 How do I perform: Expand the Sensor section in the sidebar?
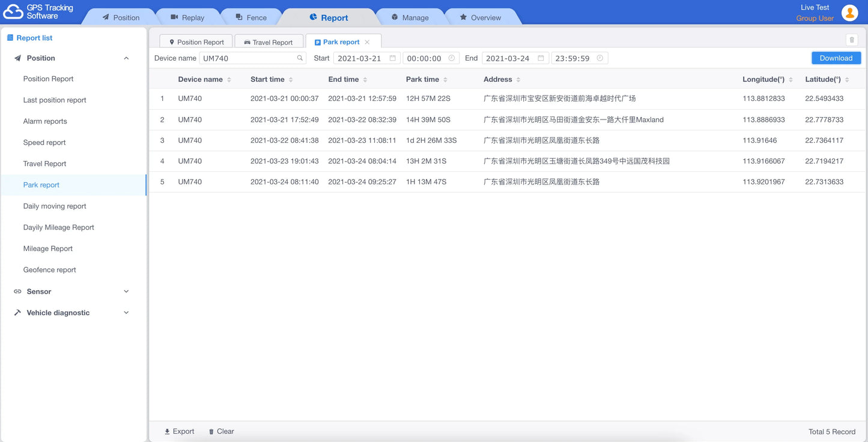(x=126, y=291)
